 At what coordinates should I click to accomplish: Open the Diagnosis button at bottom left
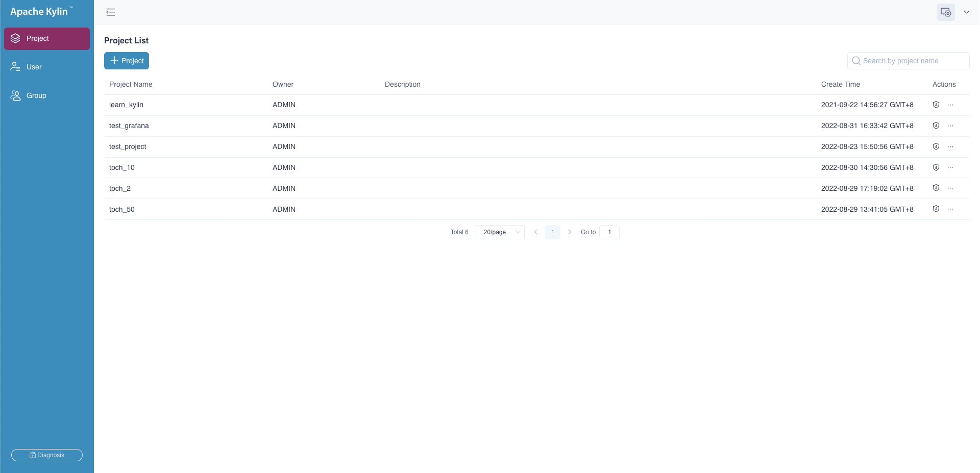[47, 455]
